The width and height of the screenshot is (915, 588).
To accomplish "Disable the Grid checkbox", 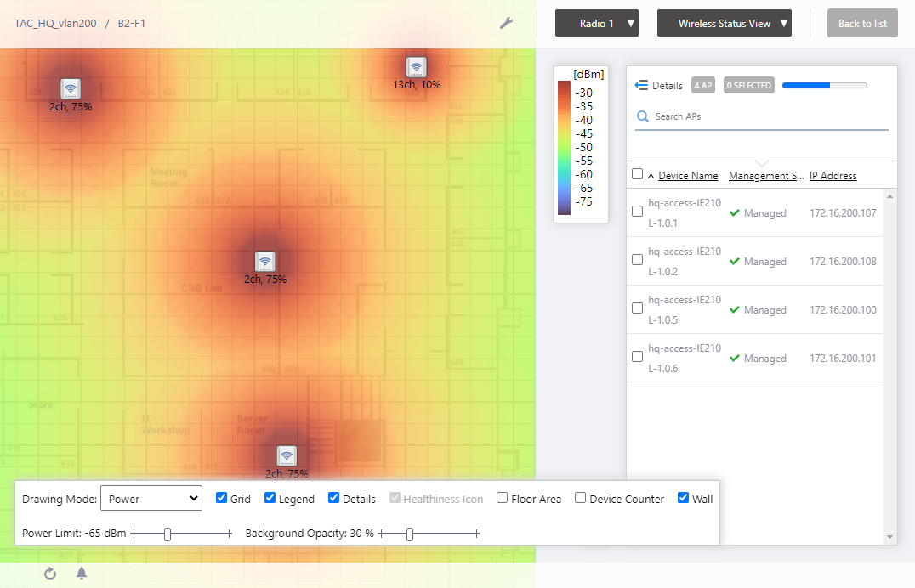I will (222, 498).
